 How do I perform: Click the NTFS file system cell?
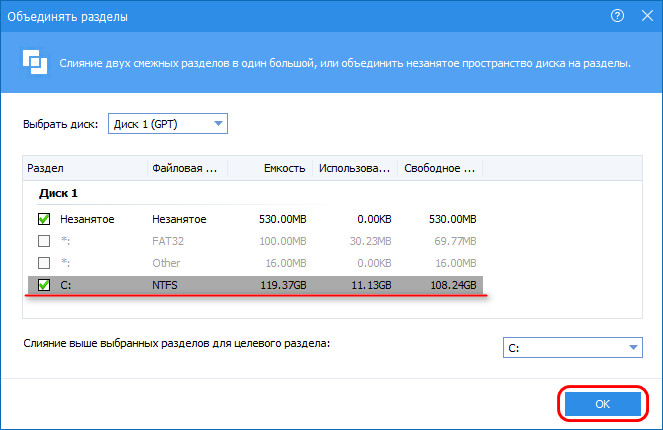[165, 285]
